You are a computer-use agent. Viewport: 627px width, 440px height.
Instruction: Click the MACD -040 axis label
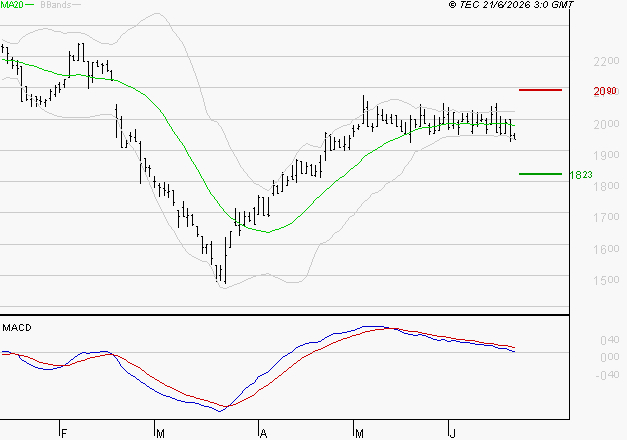tap(607, 375)
